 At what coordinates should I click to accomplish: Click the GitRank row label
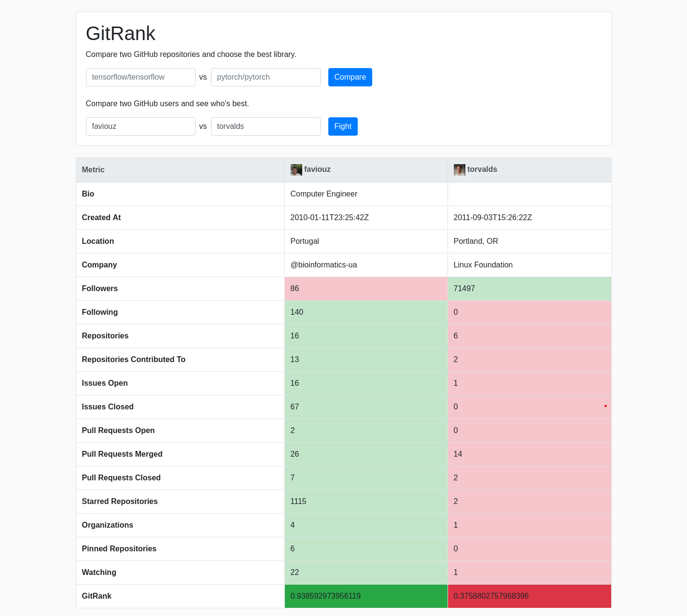[97, 596]
